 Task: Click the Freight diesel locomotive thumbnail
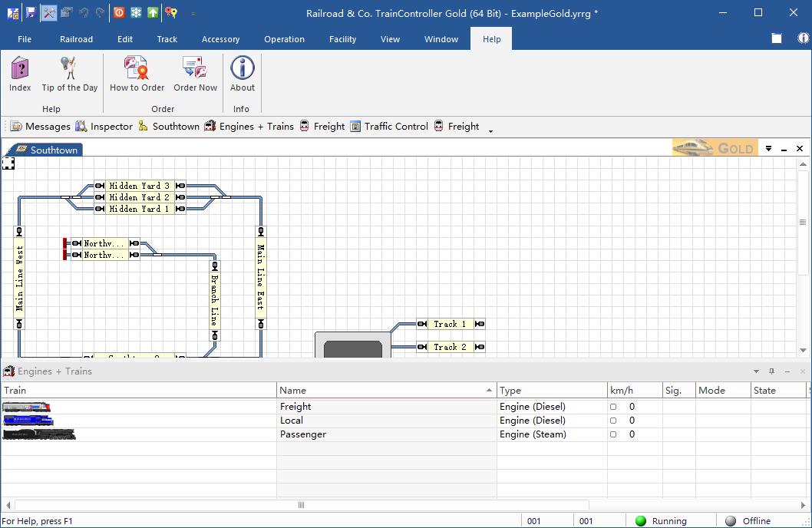pyautogui.click(x=26, y=407)
